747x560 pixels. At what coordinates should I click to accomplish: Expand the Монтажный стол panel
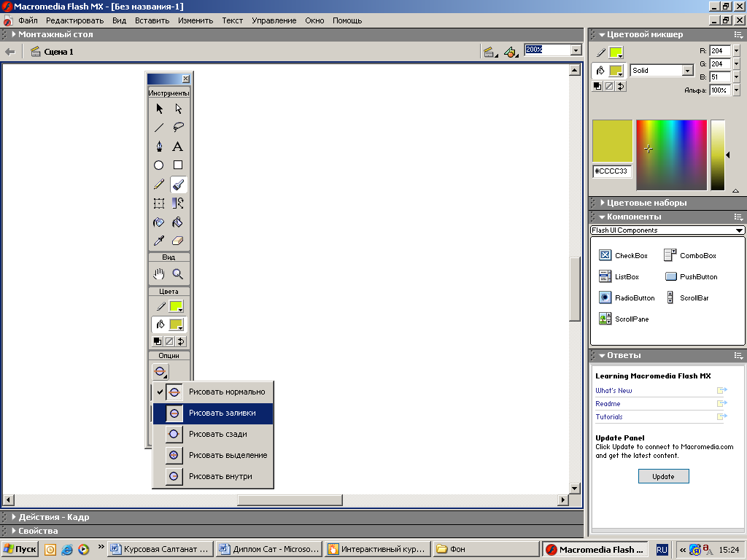14,34
